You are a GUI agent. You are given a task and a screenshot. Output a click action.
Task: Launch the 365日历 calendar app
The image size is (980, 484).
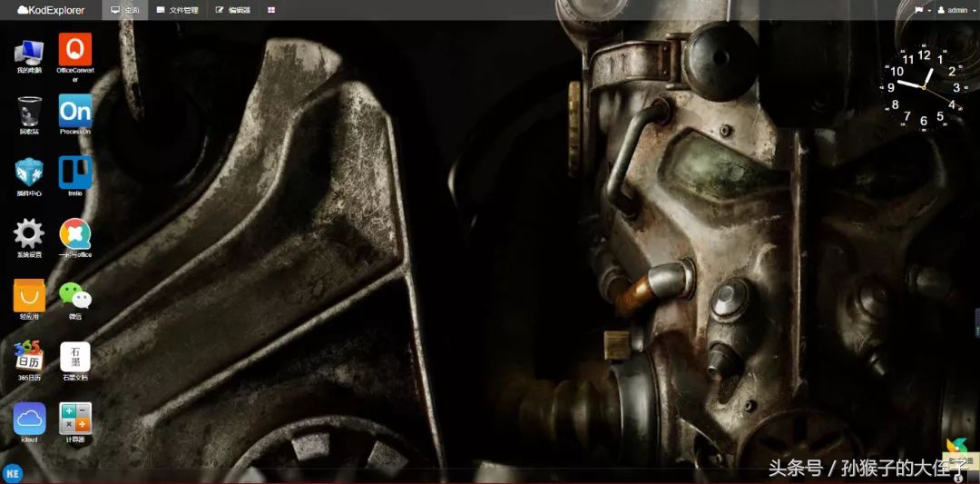[x=29, y=357]
